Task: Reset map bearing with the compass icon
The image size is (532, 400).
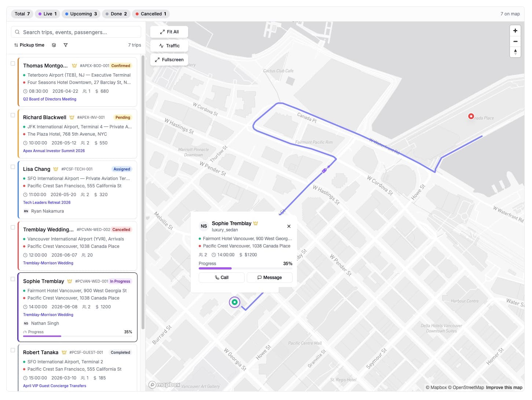Action: [515, 52]
